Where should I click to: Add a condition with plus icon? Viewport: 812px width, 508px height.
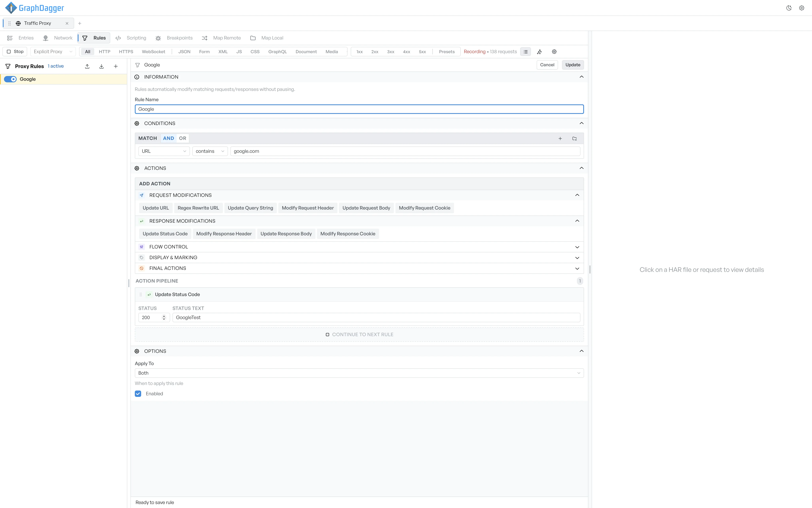click(x=560, y=139)
